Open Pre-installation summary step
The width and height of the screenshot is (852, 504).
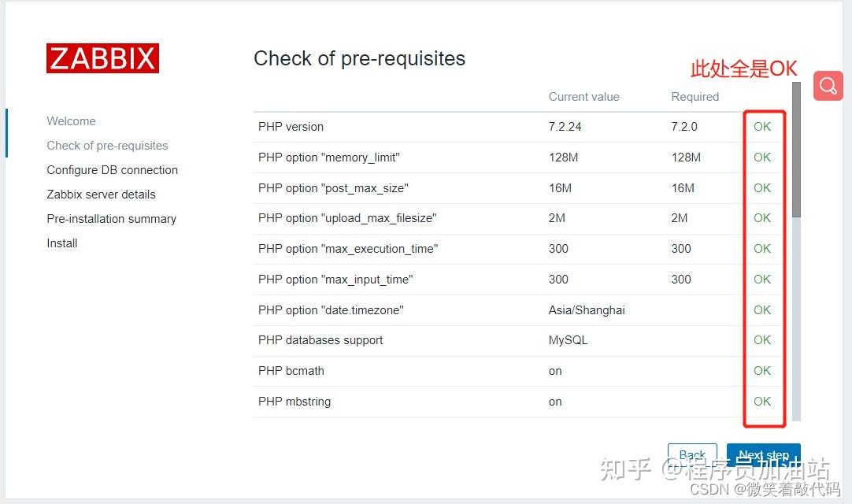tap(111, 219)
